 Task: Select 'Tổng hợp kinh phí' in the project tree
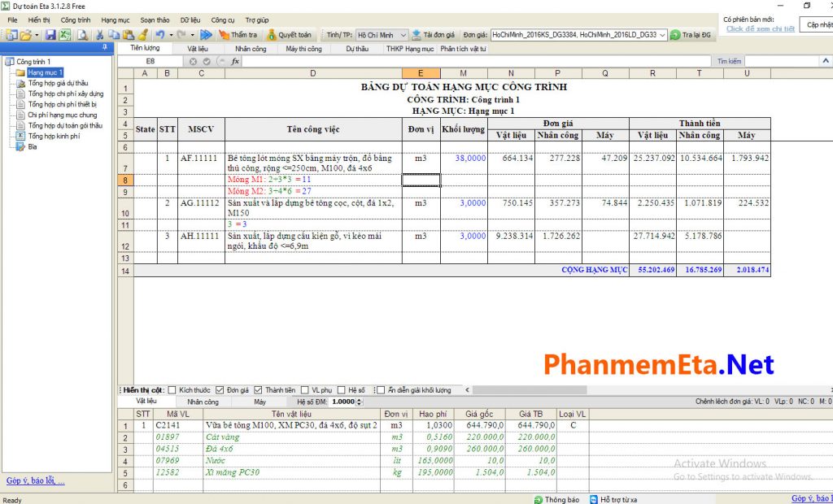[x=54, y=137]
